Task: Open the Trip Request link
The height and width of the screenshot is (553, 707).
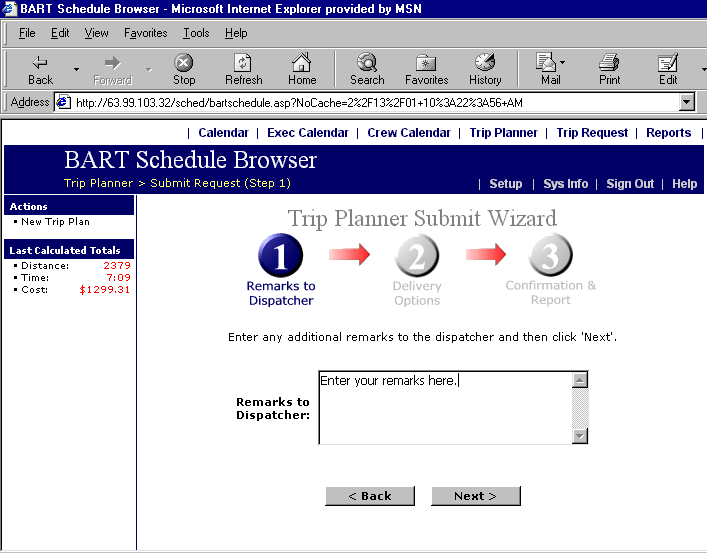Action: (x=592, y=133)
